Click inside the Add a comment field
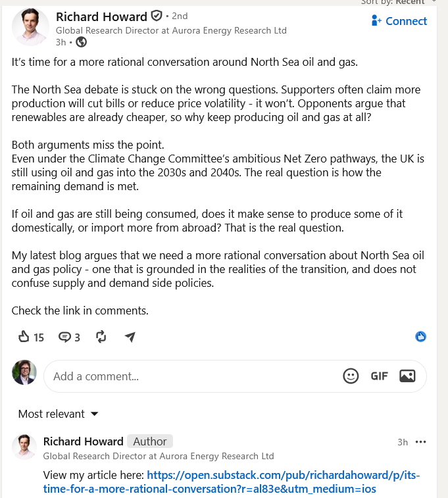 (x=191, y=376)
